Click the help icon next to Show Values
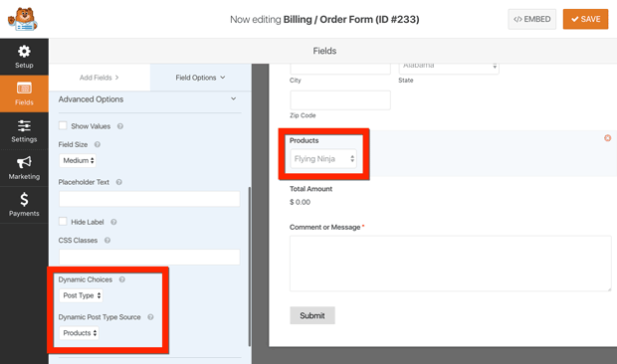This screenshot has height=364, width=617. click(x=120, y=126)
